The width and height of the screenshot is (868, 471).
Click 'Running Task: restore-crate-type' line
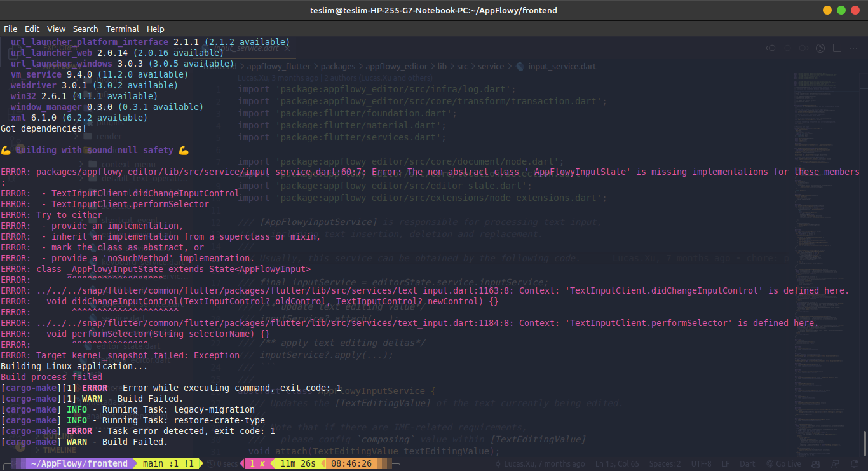coord(133,420)
